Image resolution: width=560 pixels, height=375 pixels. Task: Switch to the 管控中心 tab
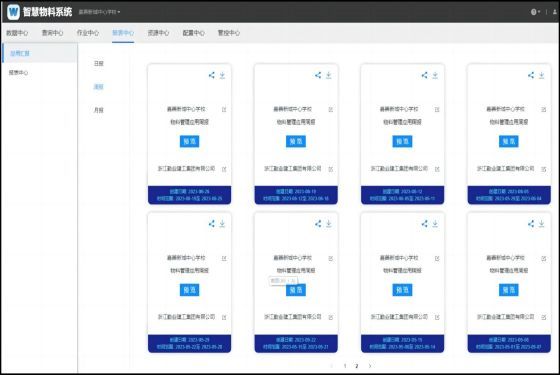(229, 33)
